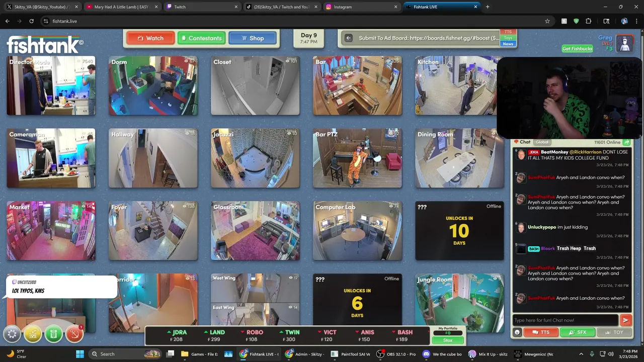Viewport: 644px width, 362px height.
Task: Select the TTS filter on ad board
Action: pyautogui.click(x=508, y=32)
